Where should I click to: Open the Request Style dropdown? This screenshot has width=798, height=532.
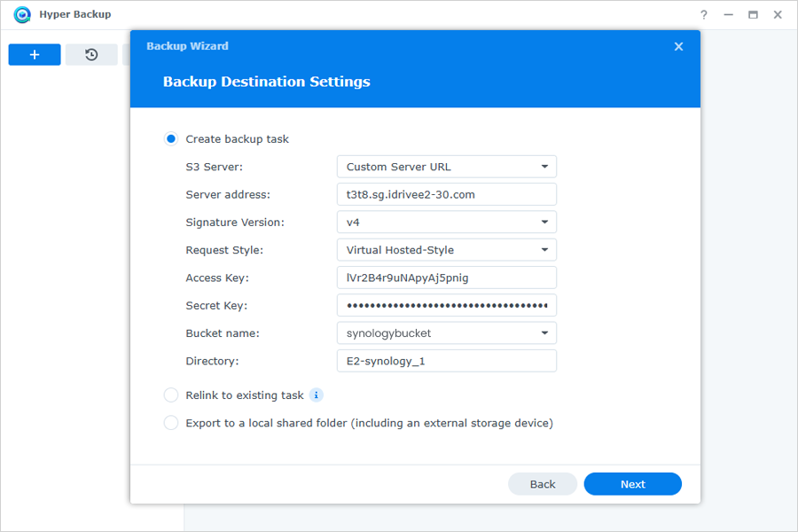coord(446,250)
